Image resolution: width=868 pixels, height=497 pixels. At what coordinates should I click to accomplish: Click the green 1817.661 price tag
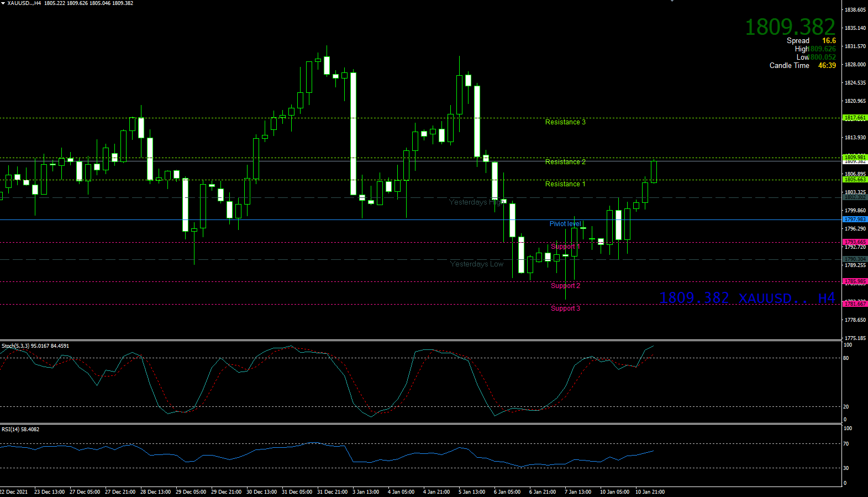click(855, 118)
